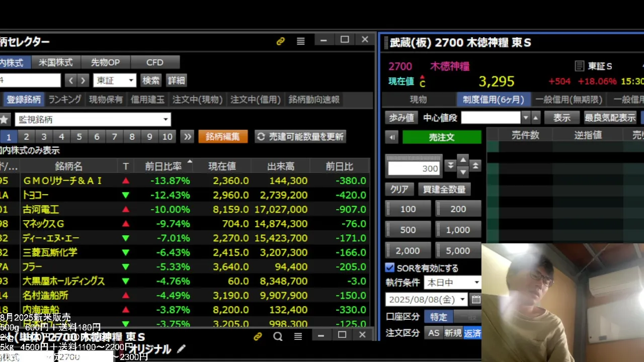Open the 信用建玉 tab

147,100
